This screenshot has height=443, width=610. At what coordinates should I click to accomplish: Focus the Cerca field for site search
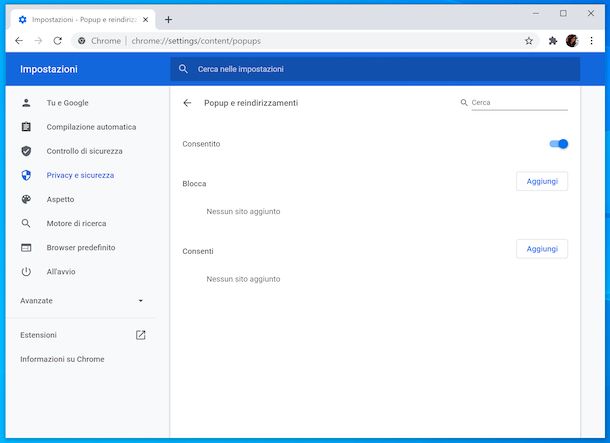click(x=518, y=103)
